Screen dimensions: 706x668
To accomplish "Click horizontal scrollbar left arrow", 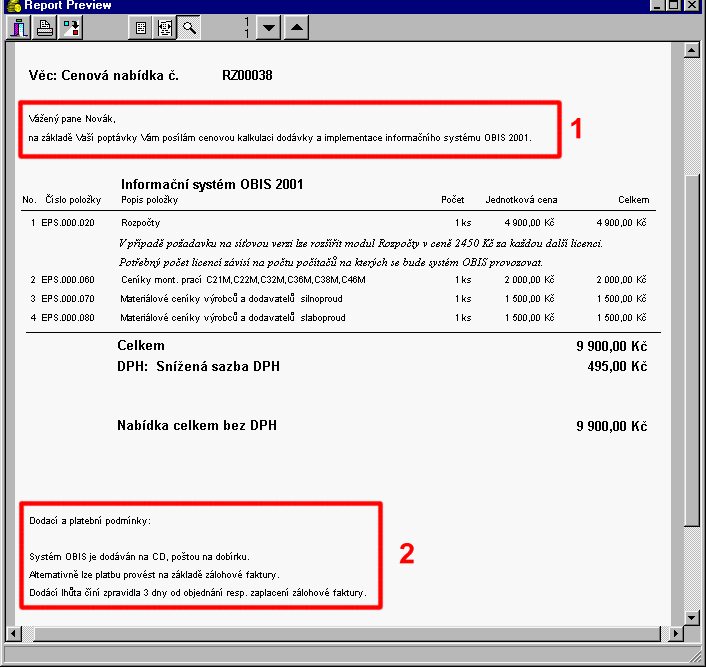I will 13,633.
